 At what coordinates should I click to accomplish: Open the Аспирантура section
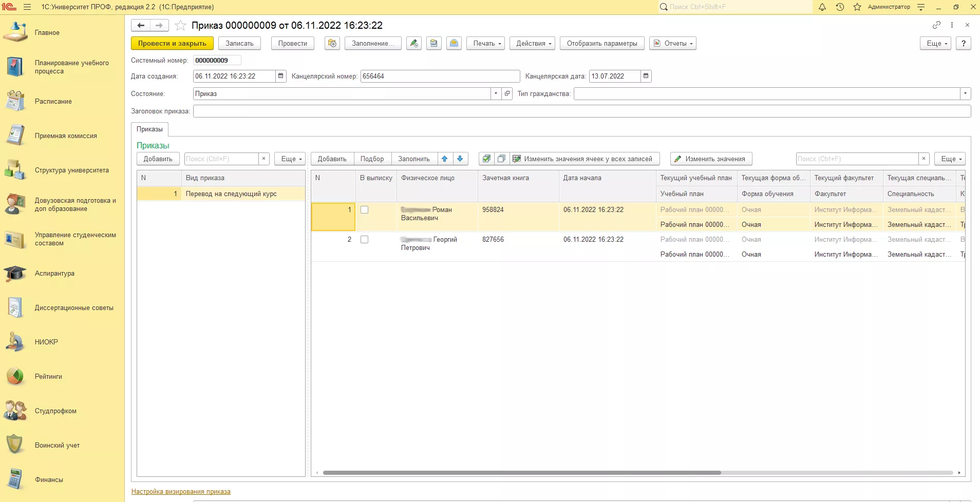pos(54,273)
